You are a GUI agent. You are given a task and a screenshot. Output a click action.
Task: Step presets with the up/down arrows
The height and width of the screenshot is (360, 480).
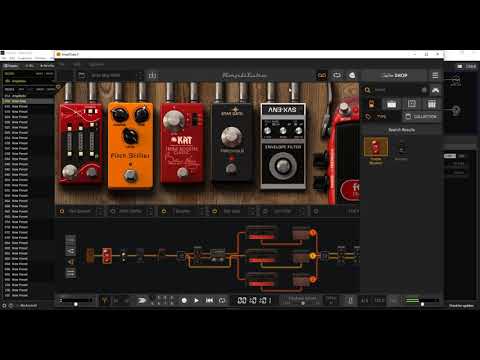point(140,76)
